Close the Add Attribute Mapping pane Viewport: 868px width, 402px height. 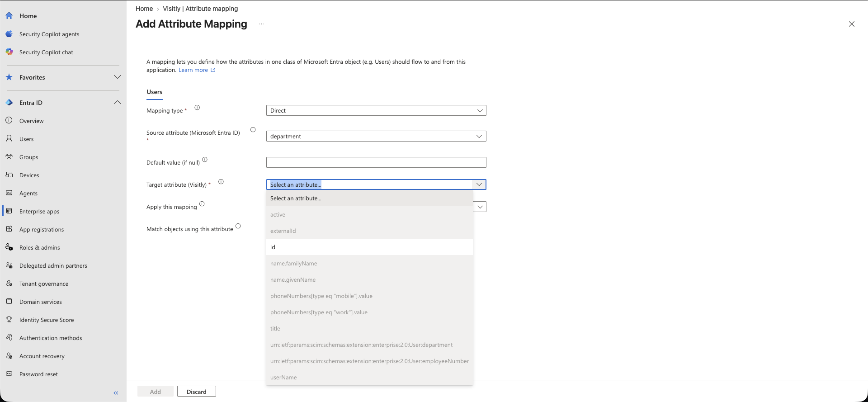coord(852,24)
